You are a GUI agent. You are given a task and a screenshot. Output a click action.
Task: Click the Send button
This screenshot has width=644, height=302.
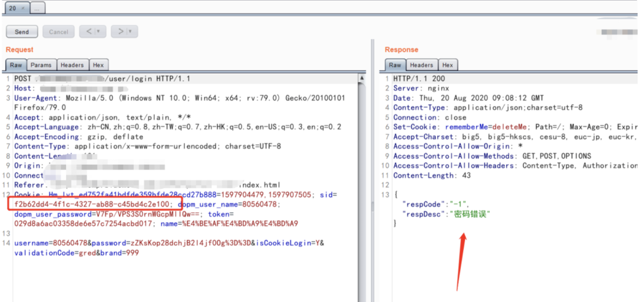[x=22, y=32]
